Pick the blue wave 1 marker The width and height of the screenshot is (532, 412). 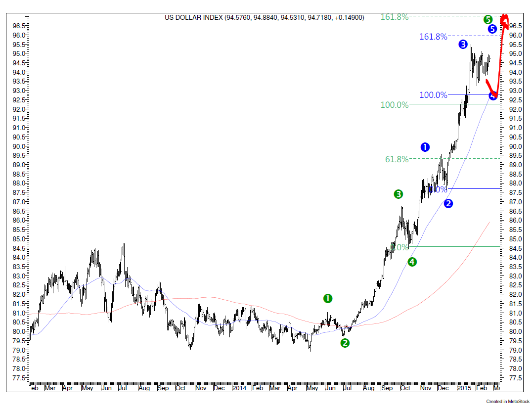pos(425,147)
